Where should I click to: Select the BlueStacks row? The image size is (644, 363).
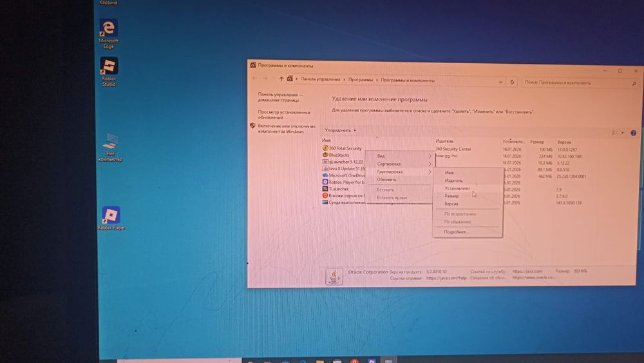[x=455, y=155]
